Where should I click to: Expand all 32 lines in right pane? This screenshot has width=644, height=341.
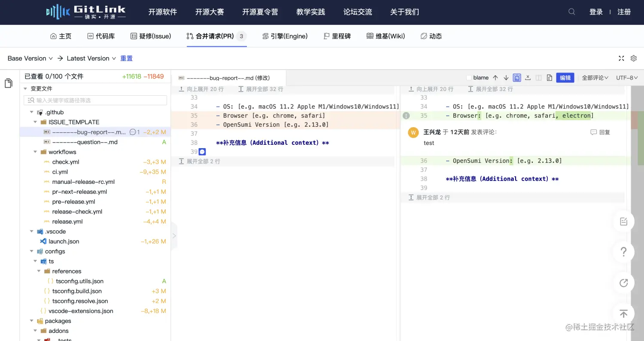click(490, 89)
